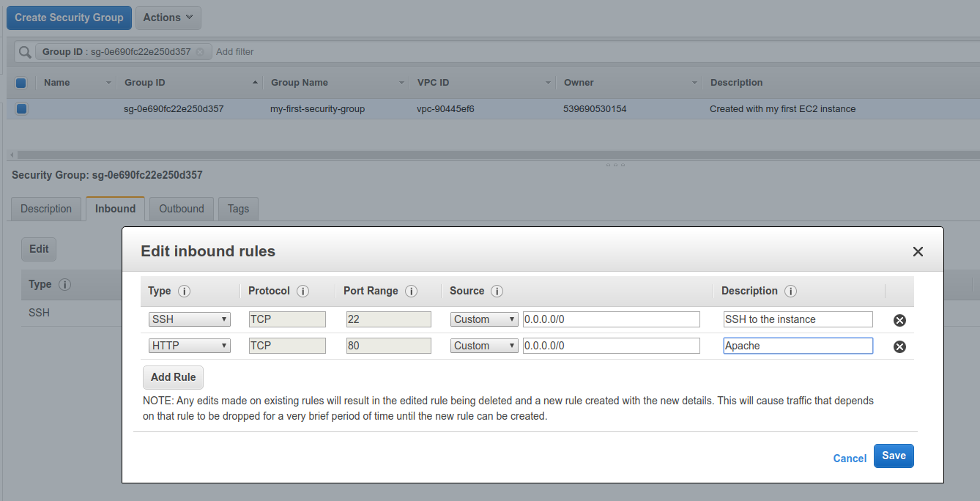This screenshot has width=980, height=501.
Task: Open Source dropdown for the SSH rule
Action: click(484, 319)
